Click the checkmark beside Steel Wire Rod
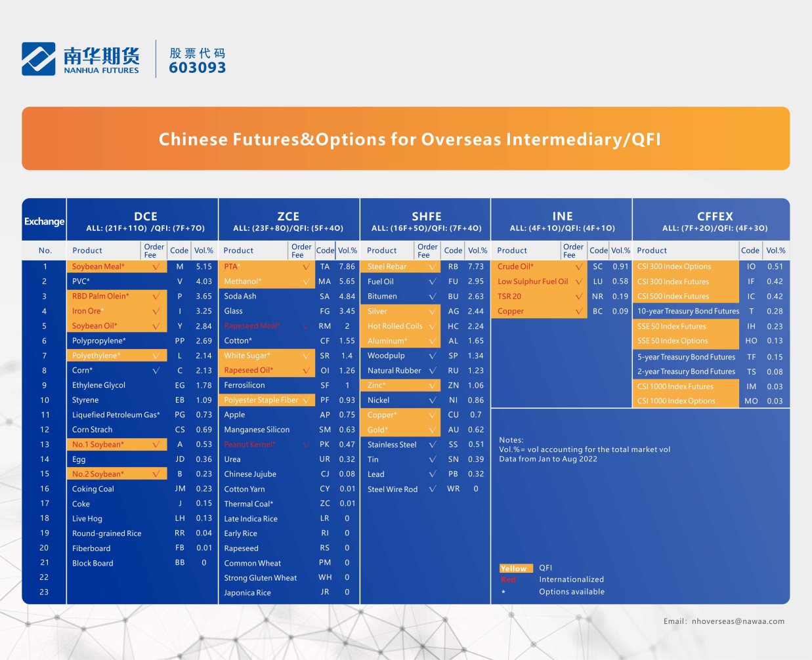Screen dimensions: 812x660 [432, 489]
